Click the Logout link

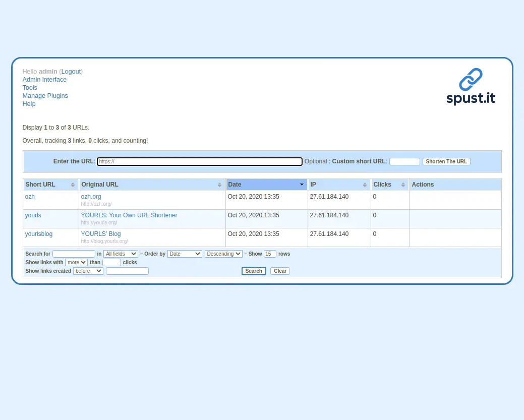tap(71, 72)
